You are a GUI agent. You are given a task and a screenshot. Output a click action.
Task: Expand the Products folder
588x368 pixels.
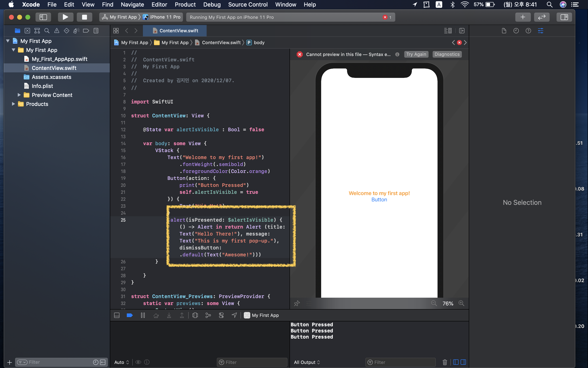[14, 104]
